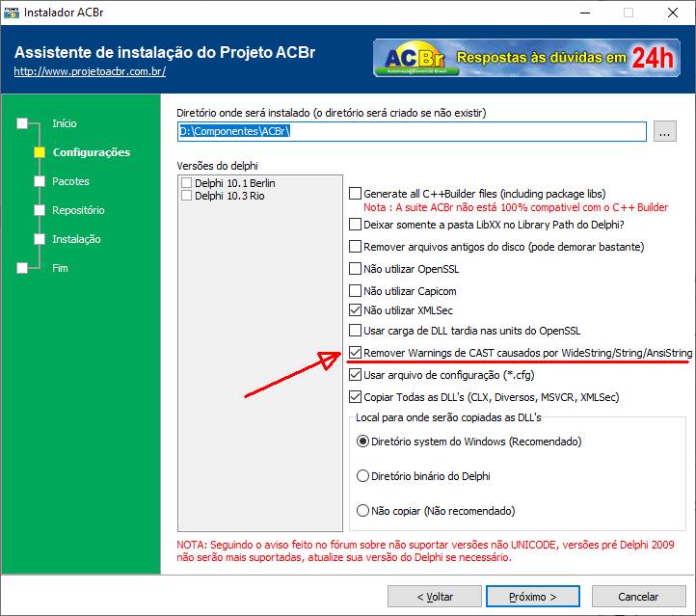696x616 pixels.
Task: Select the Configurações wizard step
Action: coord(92,152)
